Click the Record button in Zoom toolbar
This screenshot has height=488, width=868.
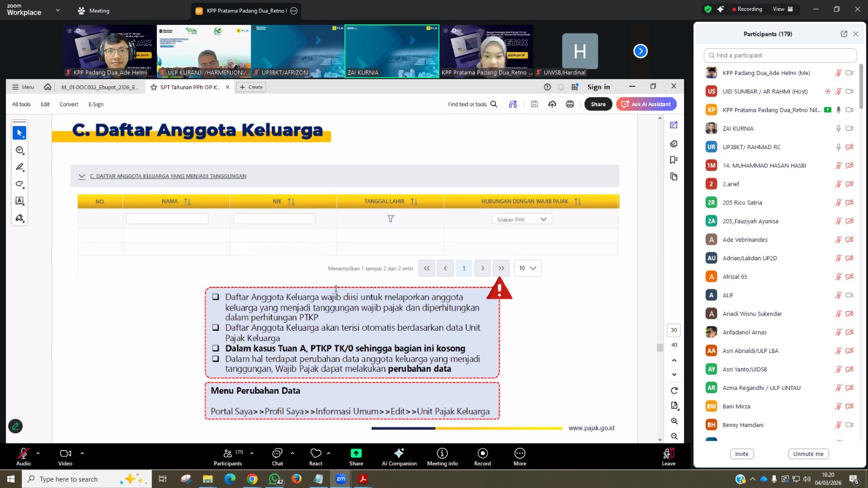[482, 454]
